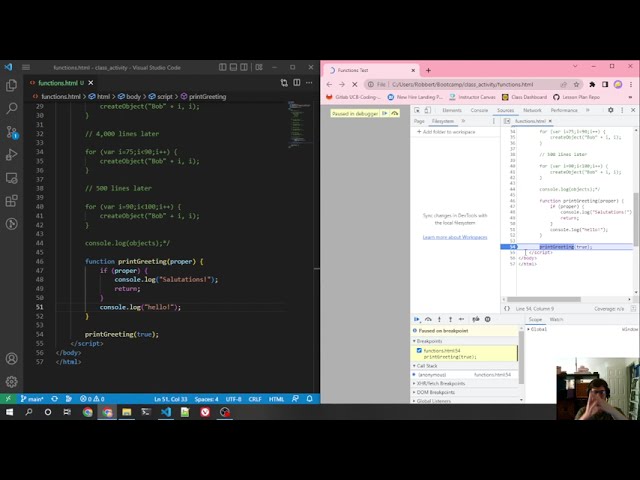Image resolution: width=640 pixels, height=480 pixels.
Task: Open the Instructor Canvas bookmark
Action: (472, 97)
